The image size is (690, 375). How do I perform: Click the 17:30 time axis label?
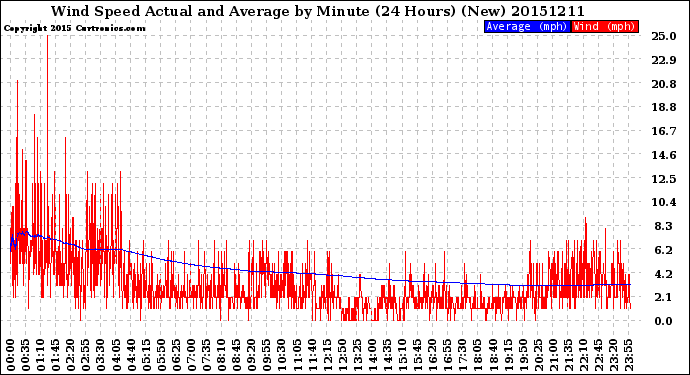[463, 355]
